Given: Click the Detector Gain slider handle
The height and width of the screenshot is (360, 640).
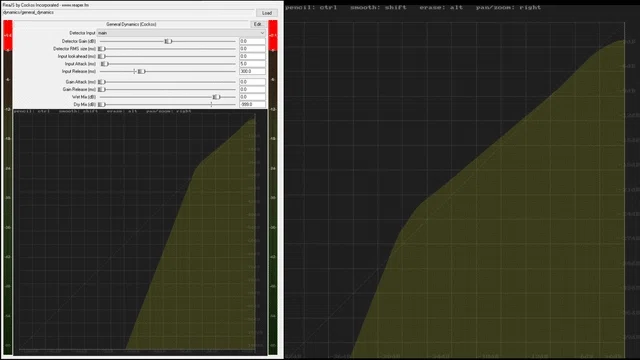Looking at the screenshot, I should click(x=168, y=41).
